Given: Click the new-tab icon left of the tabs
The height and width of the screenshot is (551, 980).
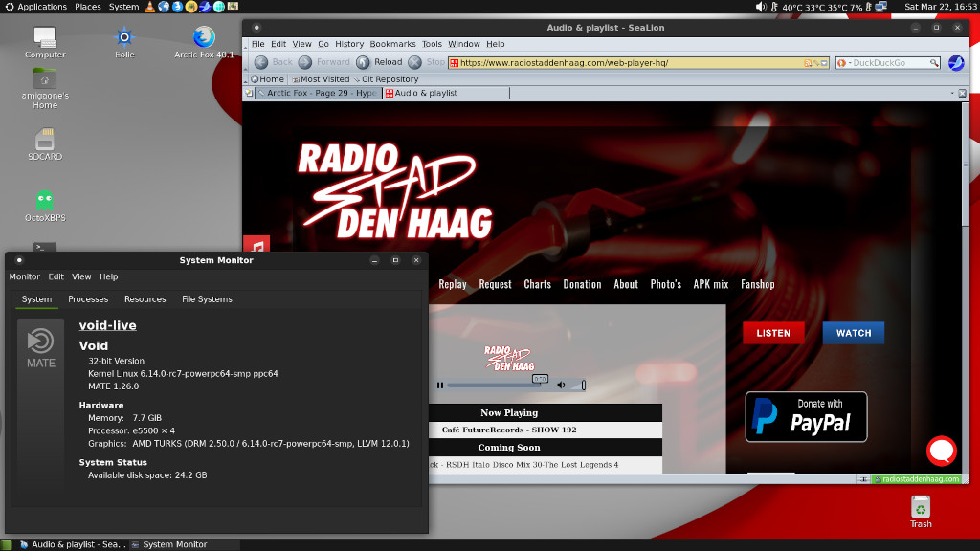Looking at the screenshot, I should 249,93.
